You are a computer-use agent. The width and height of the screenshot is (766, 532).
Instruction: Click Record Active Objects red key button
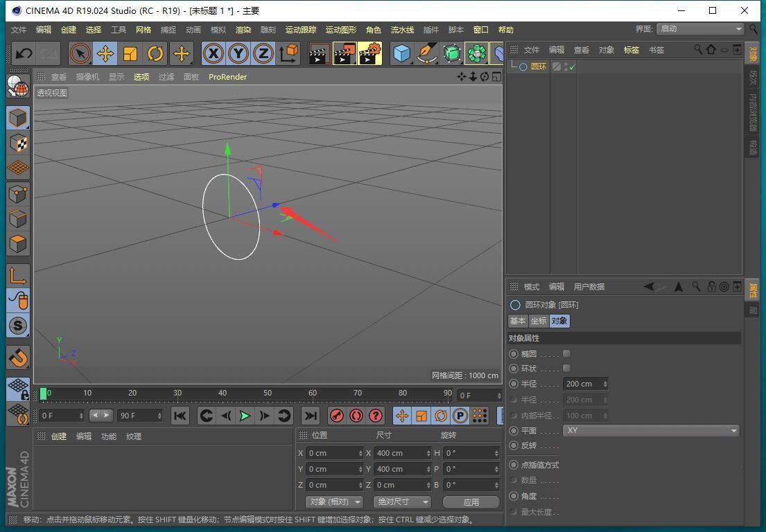pyautogui.click(x=337, y=416)
